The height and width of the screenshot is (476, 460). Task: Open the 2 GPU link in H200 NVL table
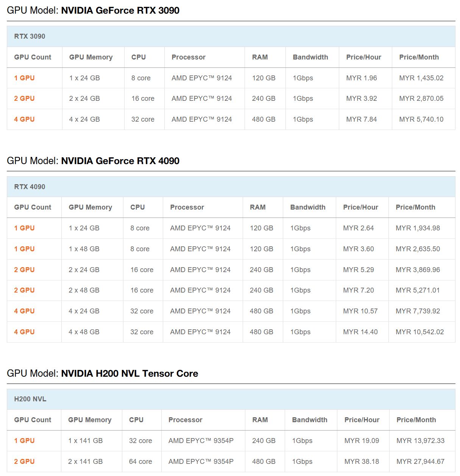(24, 462)
